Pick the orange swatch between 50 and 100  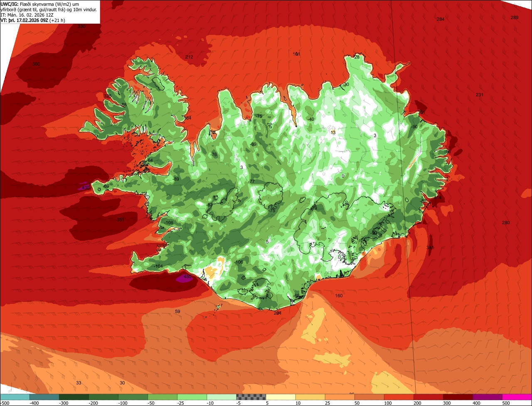pyautogui.click(x=369, y=397)
